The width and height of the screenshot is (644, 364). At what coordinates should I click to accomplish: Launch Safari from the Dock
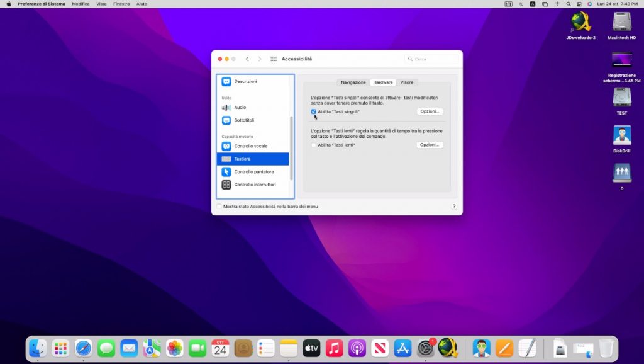(x=84, y=348)
